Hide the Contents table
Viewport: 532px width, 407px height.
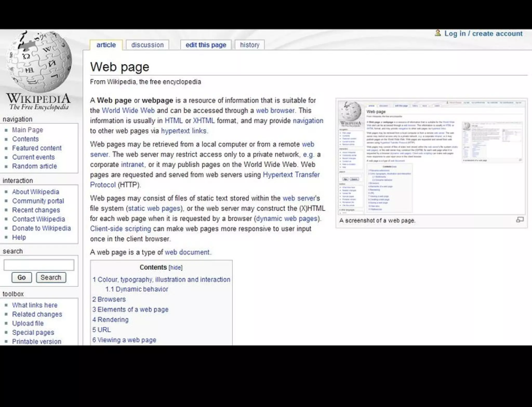click(x=176, y=268)
